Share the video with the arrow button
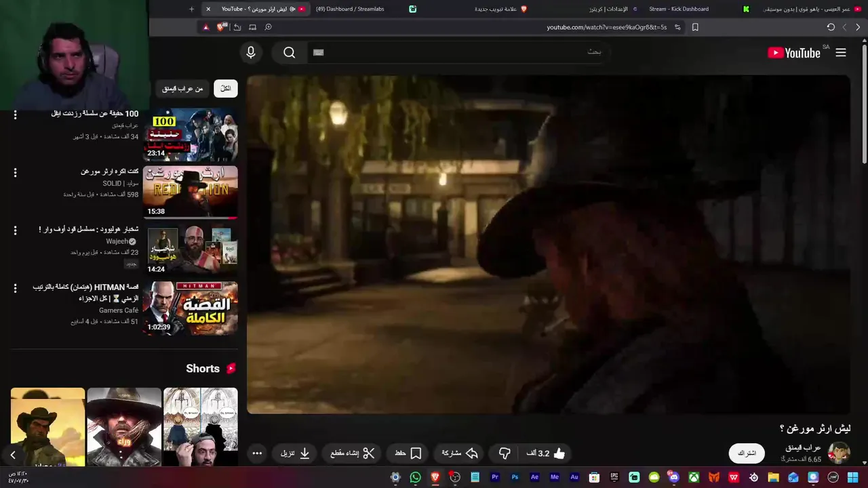The width and height of the screenshot is (868, 488). pyautogui.click(x=460, y=453)
